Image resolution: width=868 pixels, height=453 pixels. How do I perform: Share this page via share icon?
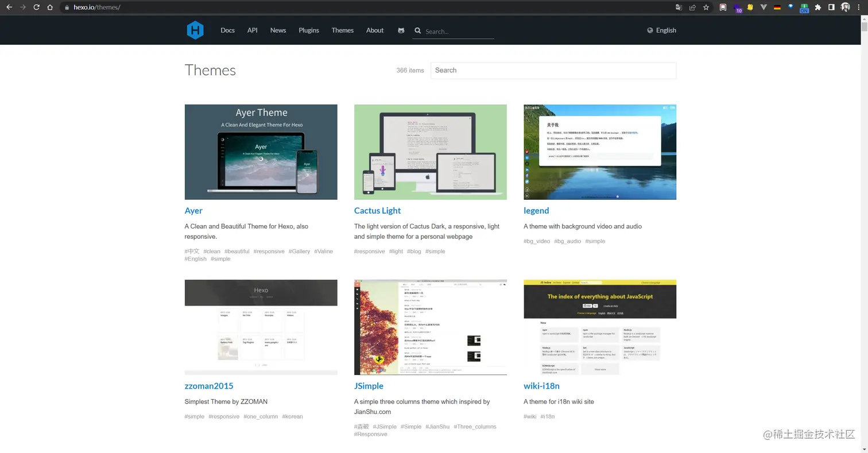[x=692, y=7]
